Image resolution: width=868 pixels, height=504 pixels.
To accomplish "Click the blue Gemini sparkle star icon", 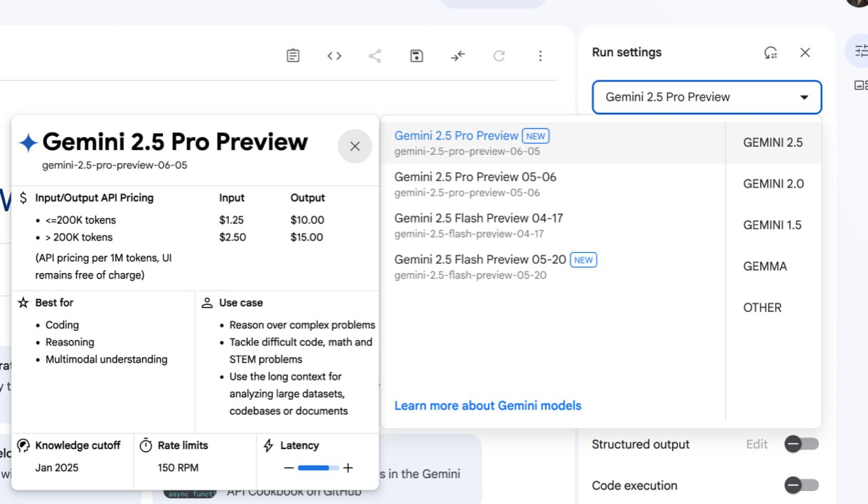I will 28,143.
